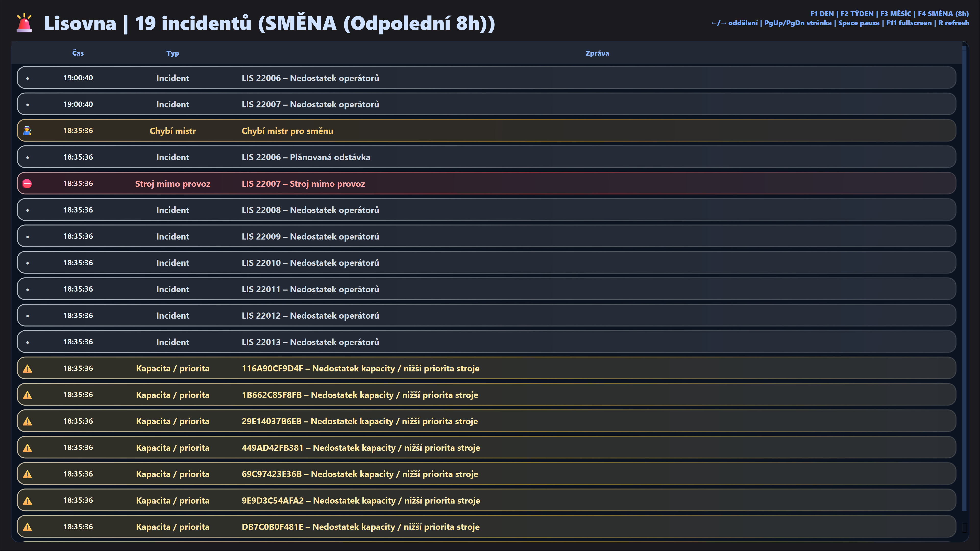Click the Zpráva column header
The height and width of the screenshot is (551, 980).
597,53
